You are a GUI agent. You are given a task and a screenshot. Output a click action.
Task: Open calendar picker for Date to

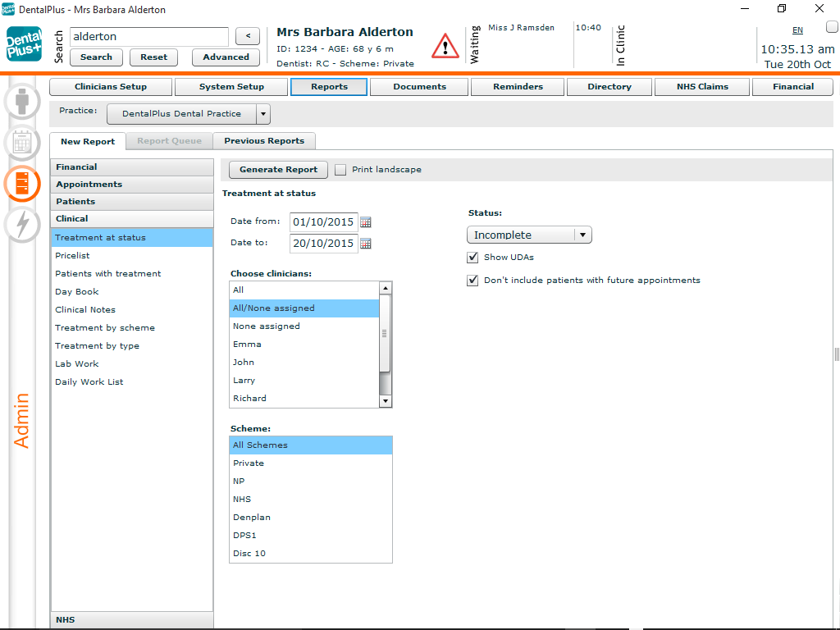pos(365,243)
